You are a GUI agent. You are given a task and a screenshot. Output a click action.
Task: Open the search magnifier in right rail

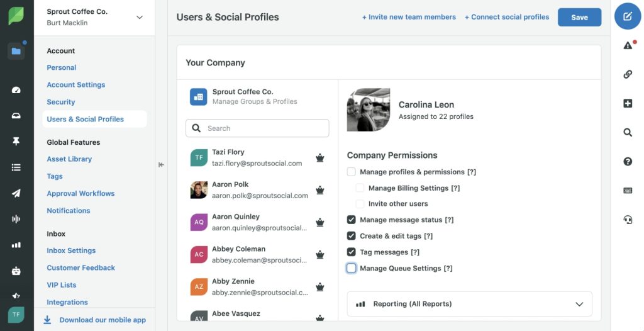click(x=628, y=132)
